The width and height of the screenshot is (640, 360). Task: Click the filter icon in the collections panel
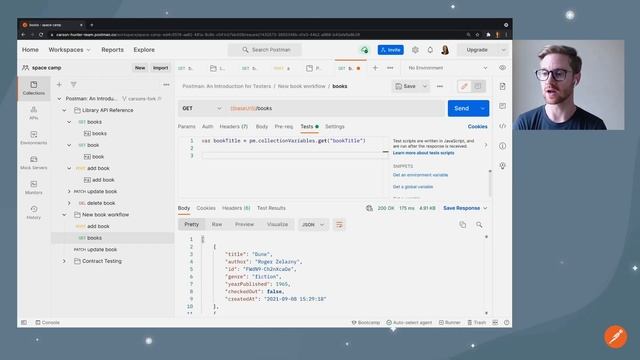click(x=73, y=84)
